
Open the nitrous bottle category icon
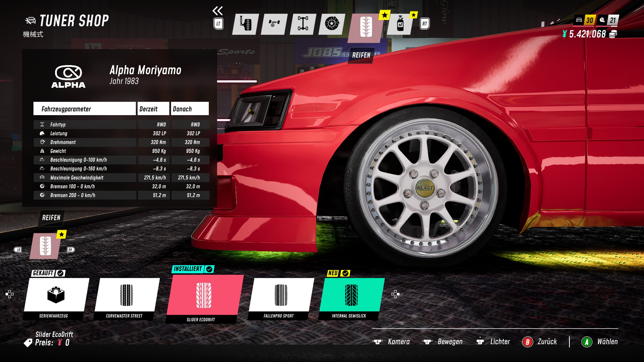400,24
